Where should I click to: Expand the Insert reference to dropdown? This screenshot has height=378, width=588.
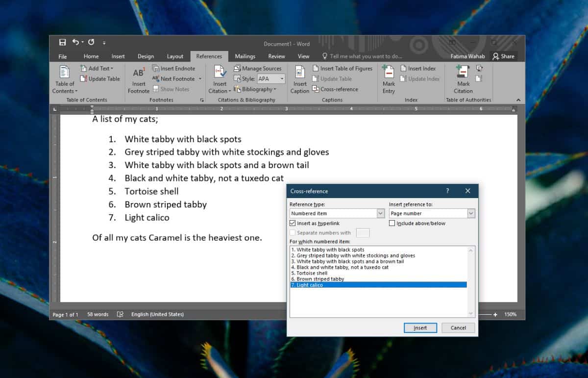pos(471,214)
